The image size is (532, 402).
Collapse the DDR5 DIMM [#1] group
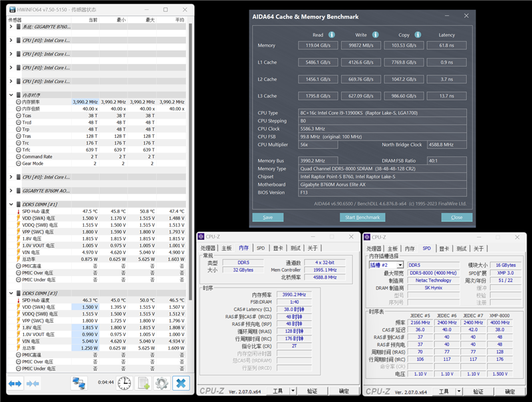pyautogui.click(x=11, y=205)
